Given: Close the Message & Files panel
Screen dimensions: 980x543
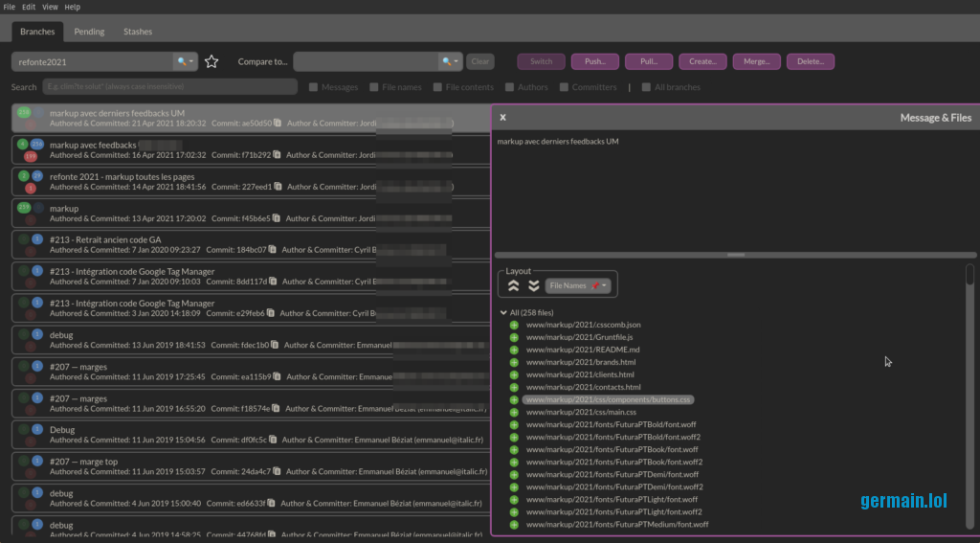Looking at the screenshot, I should (502, 117).
